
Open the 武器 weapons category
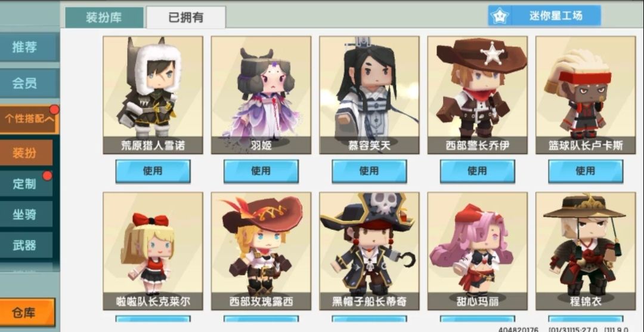(x=26, y=245)
